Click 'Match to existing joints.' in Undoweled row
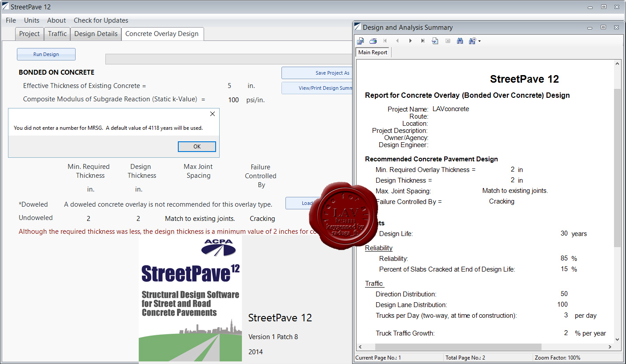This screenshot has width=626, height=364. (x=200, y=219)
